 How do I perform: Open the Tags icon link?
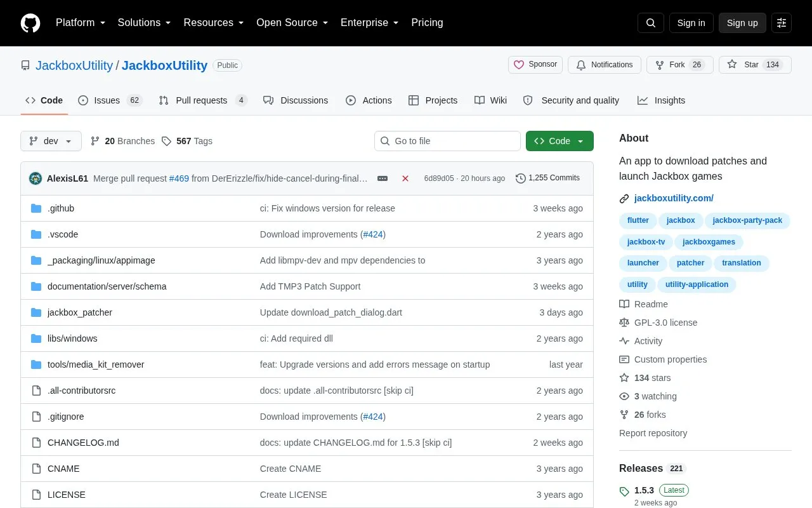click(x=166, y=141)
